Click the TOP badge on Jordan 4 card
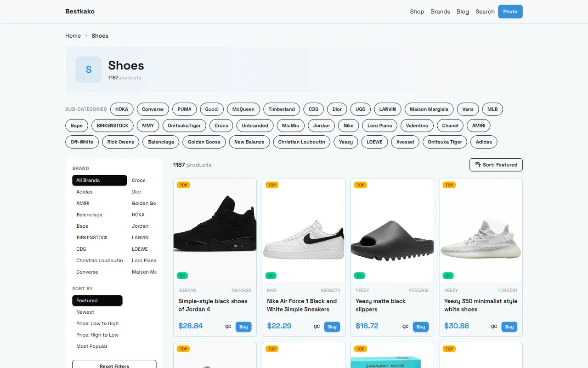588x368 pixels. coord(183,185)
